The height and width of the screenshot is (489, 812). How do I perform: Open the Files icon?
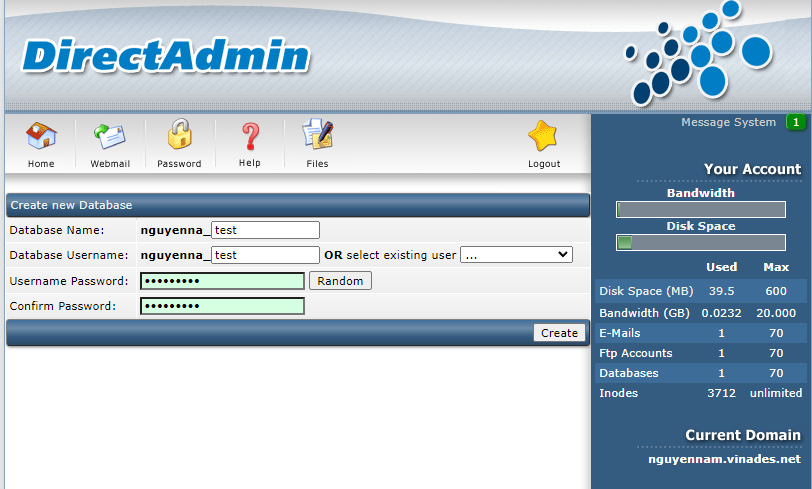(x=317, y=134)
